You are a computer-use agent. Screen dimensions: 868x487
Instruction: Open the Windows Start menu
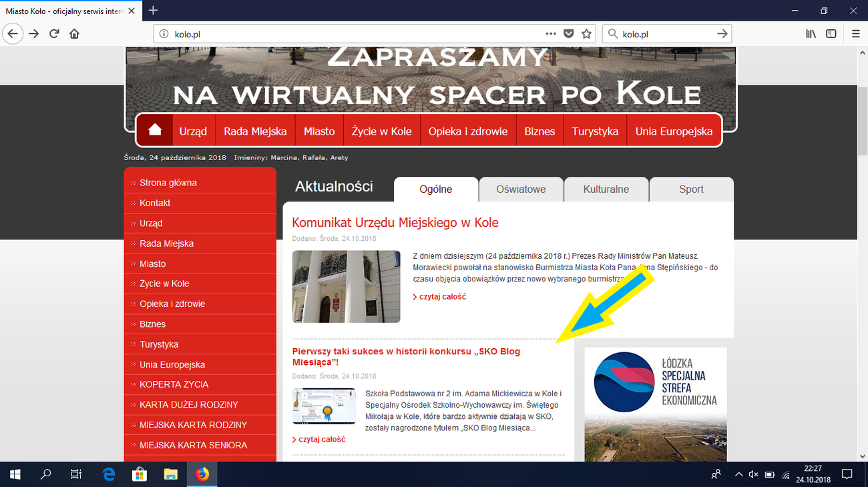15,474
